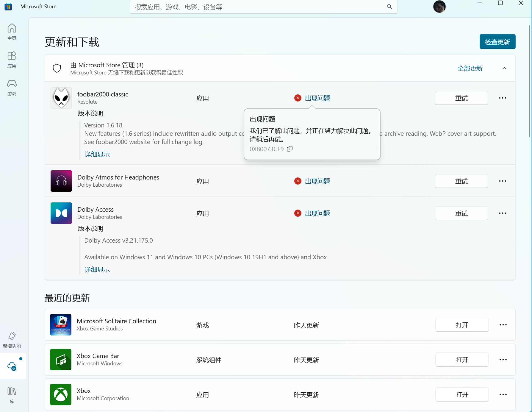
Task: Click the Microsoft Store logo
Action: pos(8,6)
